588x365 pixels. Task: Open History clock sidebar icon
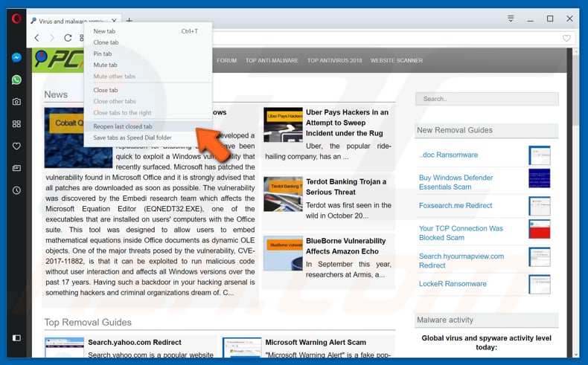tap(16, 190)
